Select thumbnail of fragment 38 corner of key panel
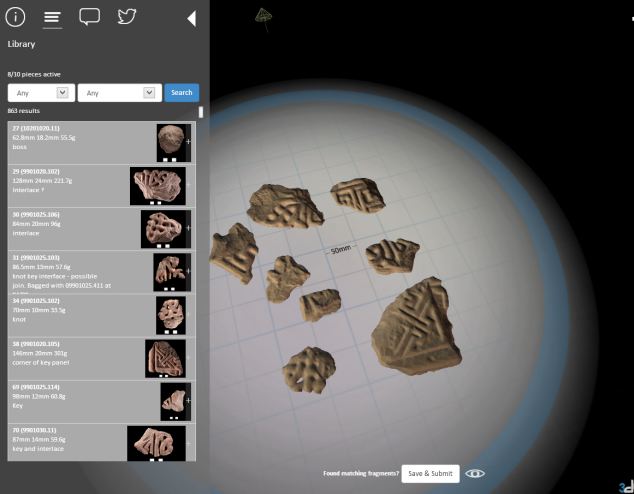634x494 pixels. coord(164,358)
